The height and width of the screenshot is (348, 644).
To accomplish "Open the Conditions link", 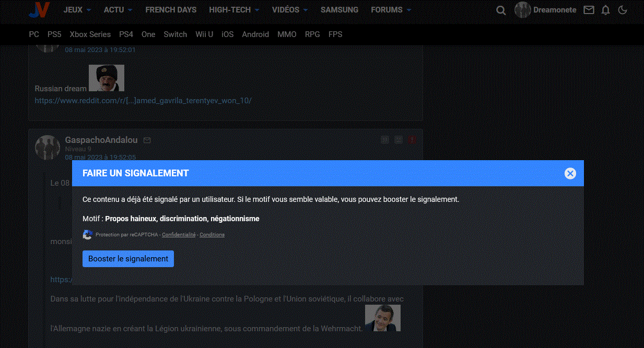I will click(x=212, y=235).
